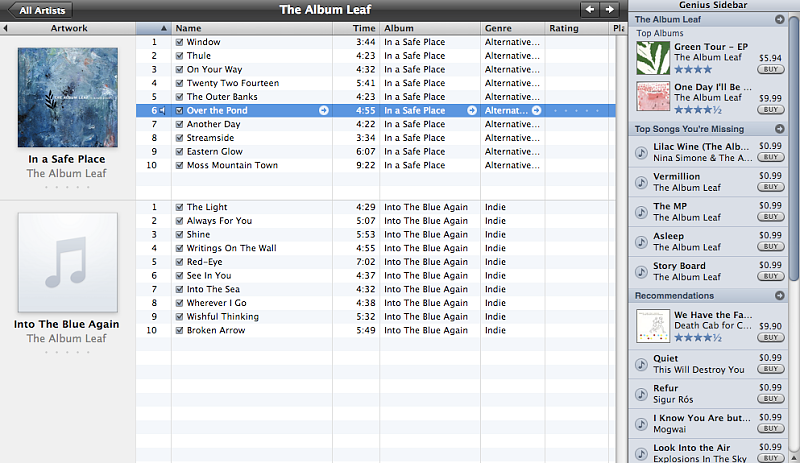Go back to All Artists

[39, 10]
